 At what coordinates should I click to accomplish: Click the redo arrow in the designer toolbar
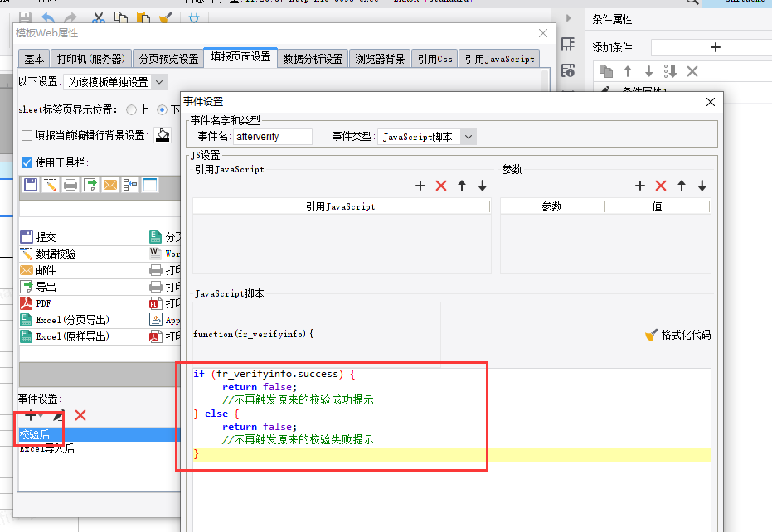coord(70,18)
